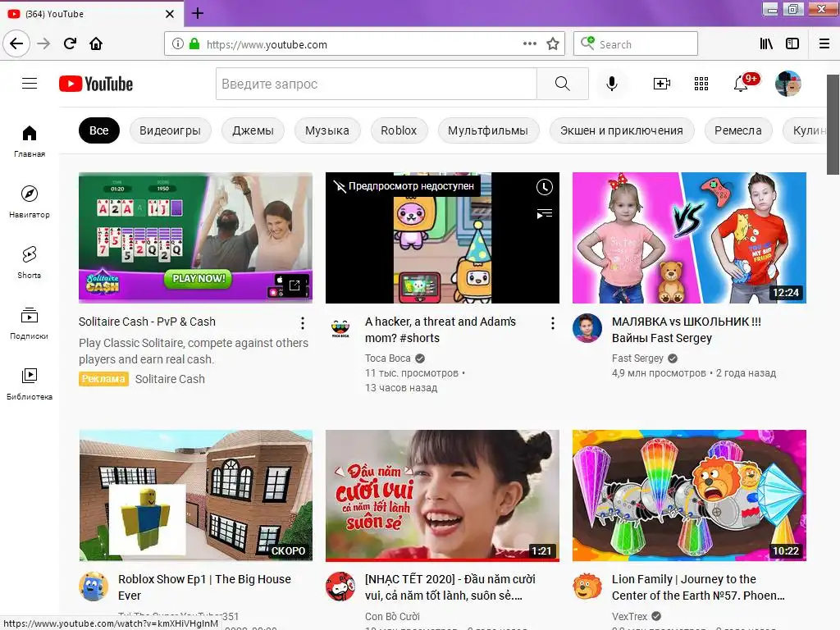Open the Solitaire Cash - PvP & Cash title
The height and width of the screenshot is (630, 840).
(x=148, y=322)
